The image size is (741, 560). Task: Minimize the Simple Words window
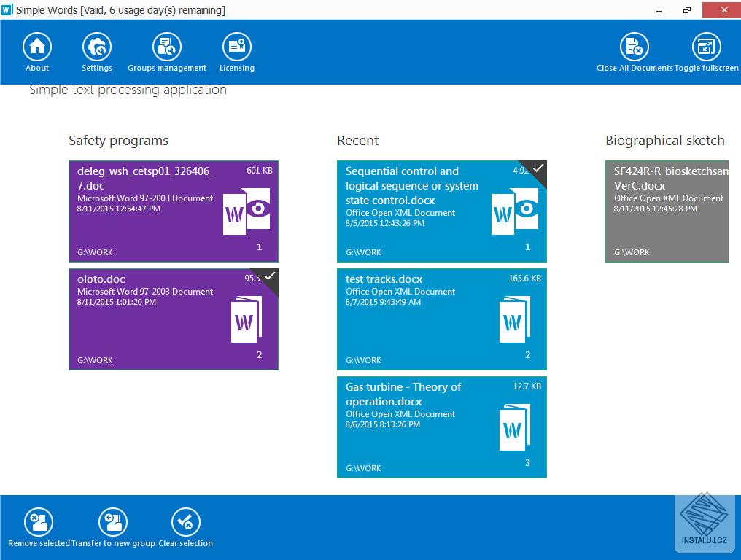coord(659,10)
